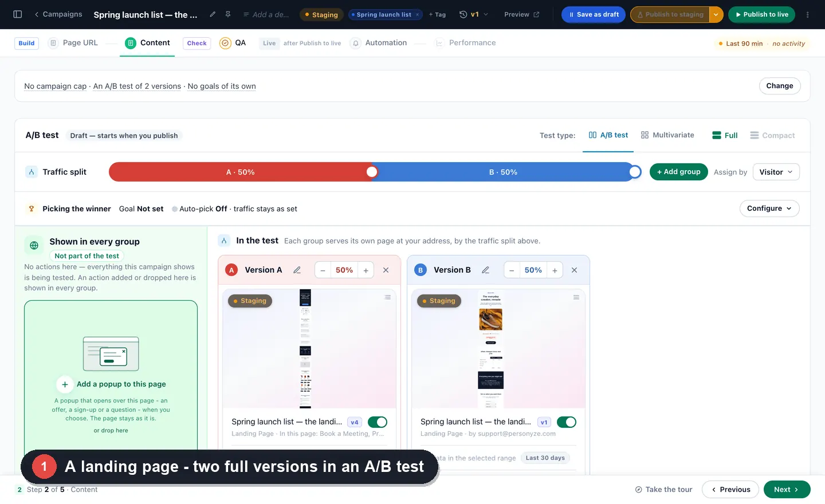This screenshot has width=825, height=504.
Task: Open Preview in new window
Action: tap(521, 14)
